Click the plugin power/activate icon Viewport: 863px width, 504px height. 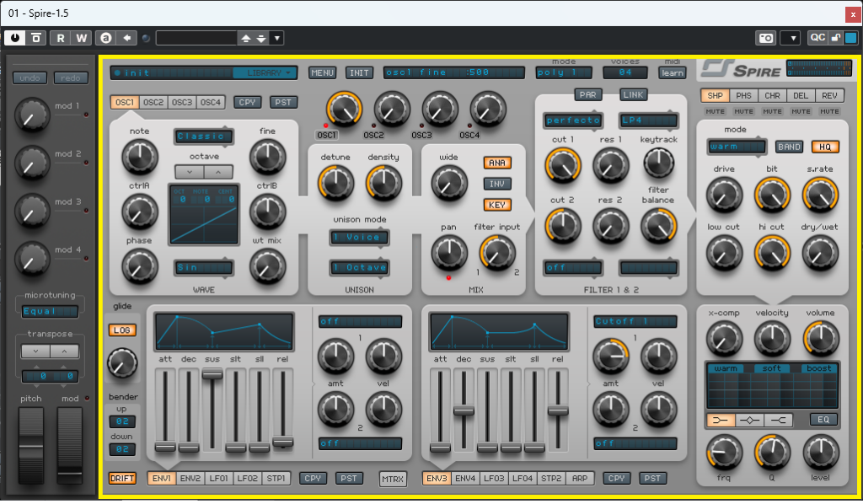[x=15, y=38]
